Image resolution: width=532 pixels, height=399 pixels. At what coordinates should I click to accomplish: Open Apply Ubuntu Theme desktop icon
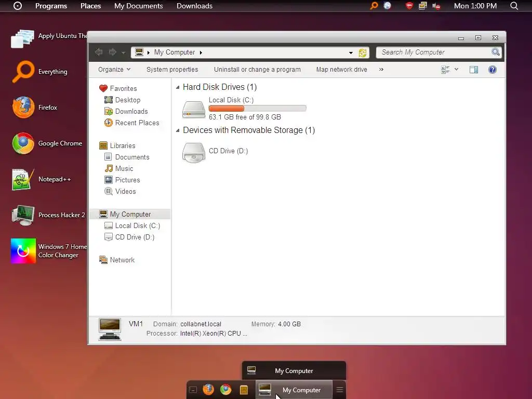[23, 38]
